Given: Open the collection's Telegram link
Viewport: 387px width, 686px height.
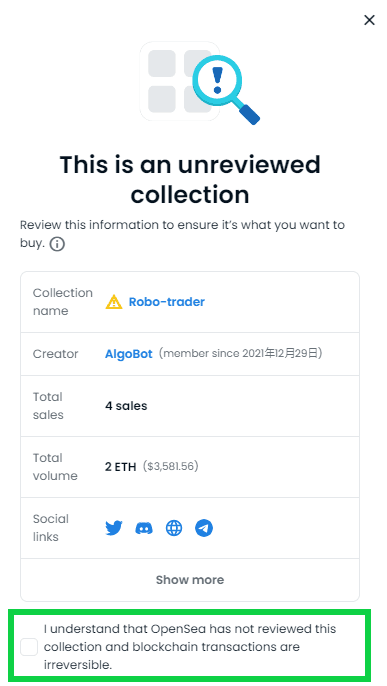Looking at the screenshot, I should [204, 528].
